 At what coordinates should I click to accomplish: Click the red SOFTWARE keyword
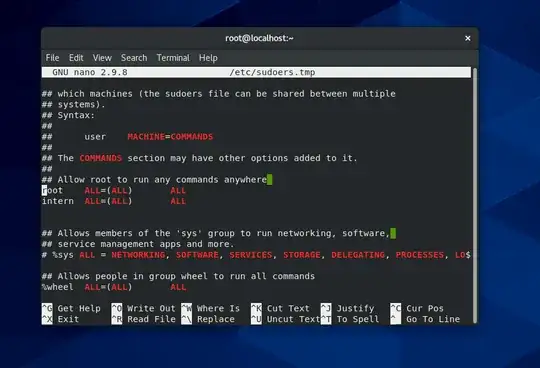pyautogui.click(x=197, y=255)
